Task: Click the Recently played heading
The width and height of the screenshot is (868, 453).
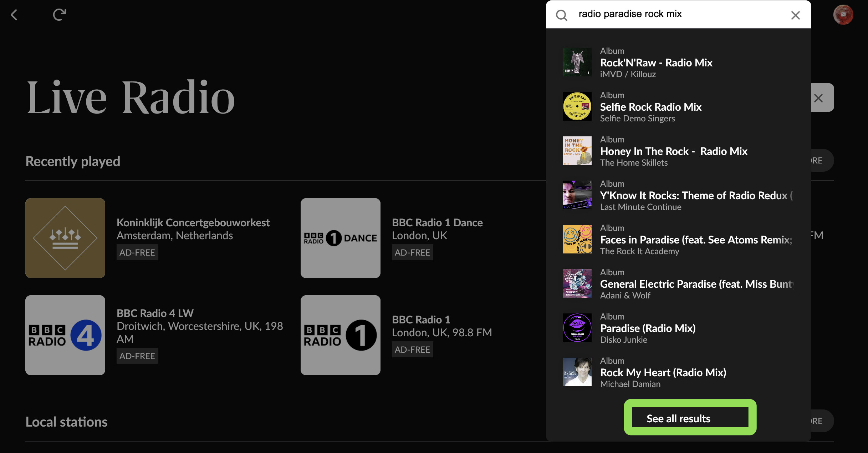Action: pyautogui.click(x=73, y=161)
